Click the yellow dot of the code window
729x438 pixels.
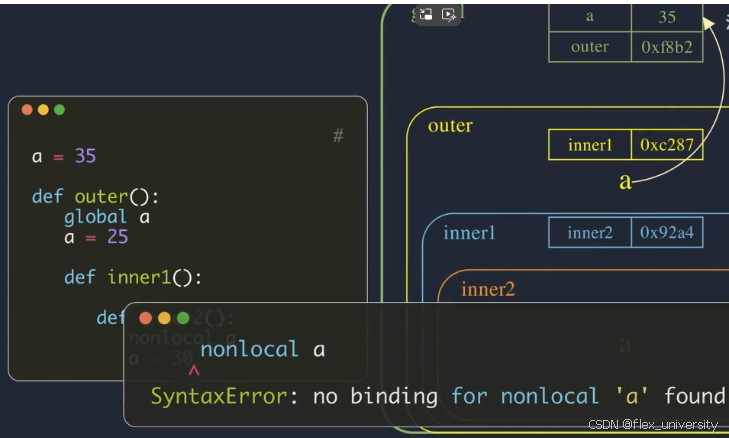tap(43, 110)
